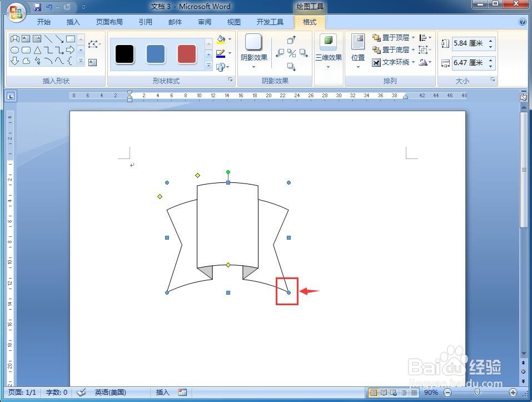Choose the oval shape

pyautogui.click(x=14, y=50)
